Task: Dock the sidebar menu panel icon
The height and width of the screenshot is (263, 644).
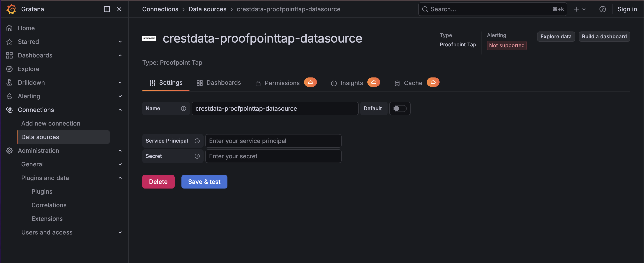Action: pos(107,9)
